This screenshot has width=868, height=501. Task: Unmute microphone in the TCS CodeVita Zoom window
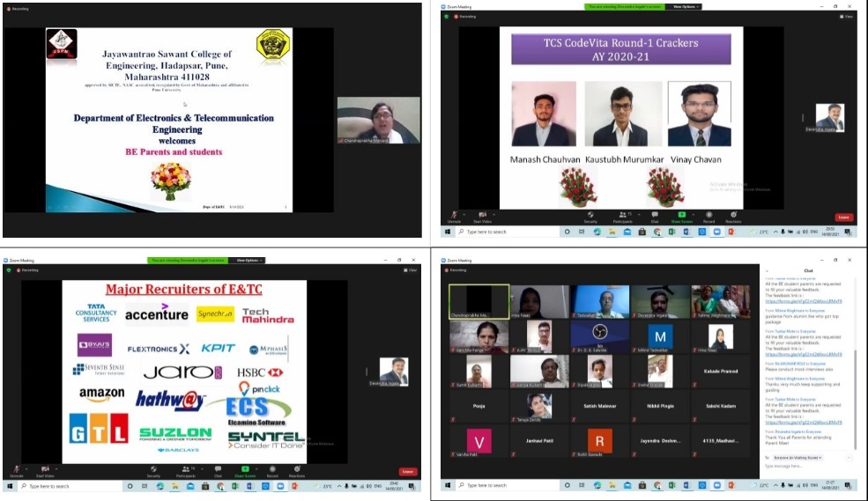point(454,217)
